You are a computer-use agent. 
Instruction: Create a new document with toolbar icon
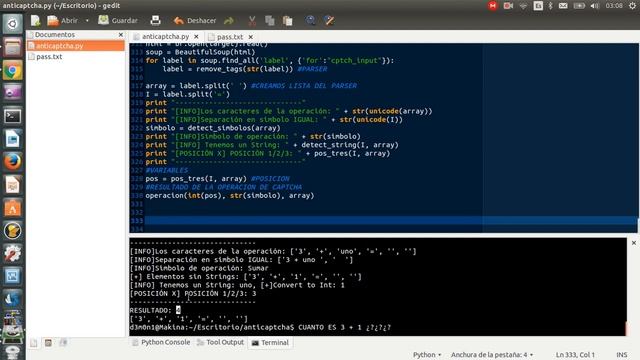point(36,20)
